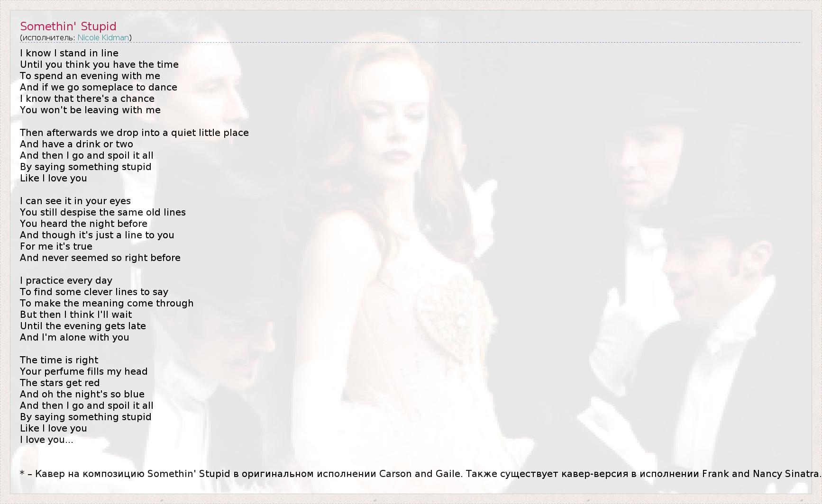The height and width of the screenshot is (504, 822).
Task: Select the lyric "And oh the night's so blue"
Action: click(82, 394)
